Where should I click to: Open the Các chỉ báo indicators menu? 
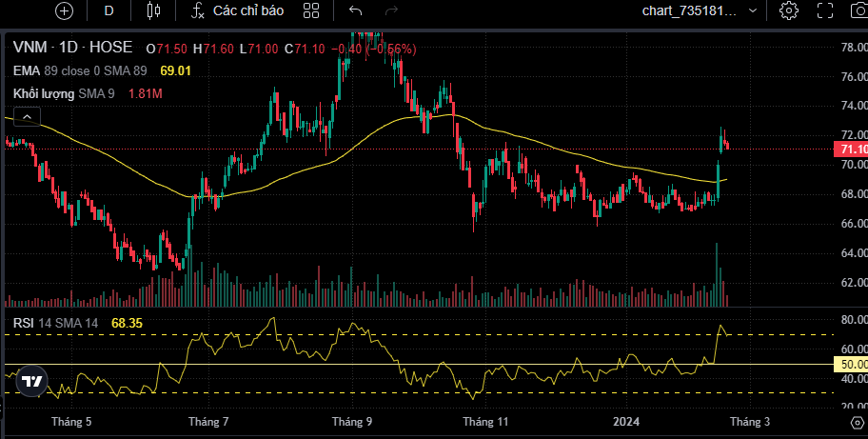pyautogui.click(x=238, y=10)
